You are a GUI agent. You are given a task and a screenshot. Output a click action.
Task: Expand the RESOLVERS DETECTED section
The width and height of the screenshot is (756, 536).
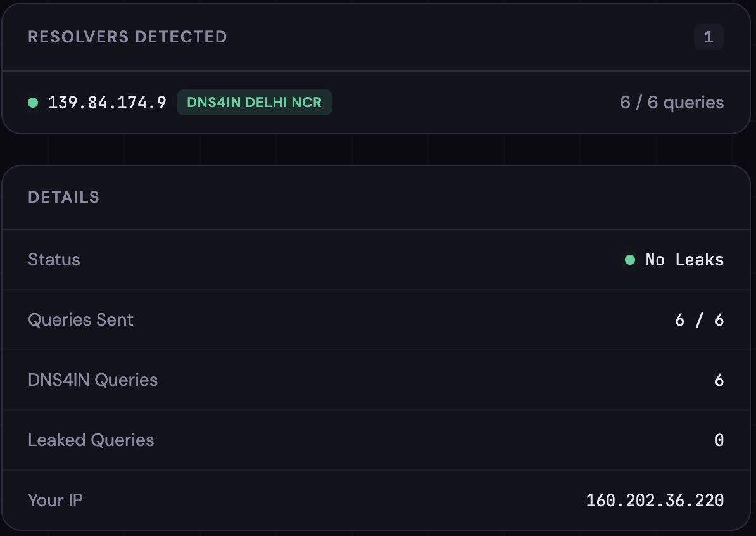[x=127, y=37]
